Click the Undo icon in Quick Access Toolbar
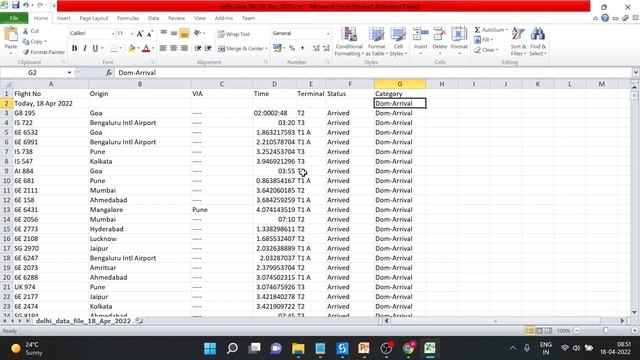Screen dimensions: 640x360 click(26, 5)
